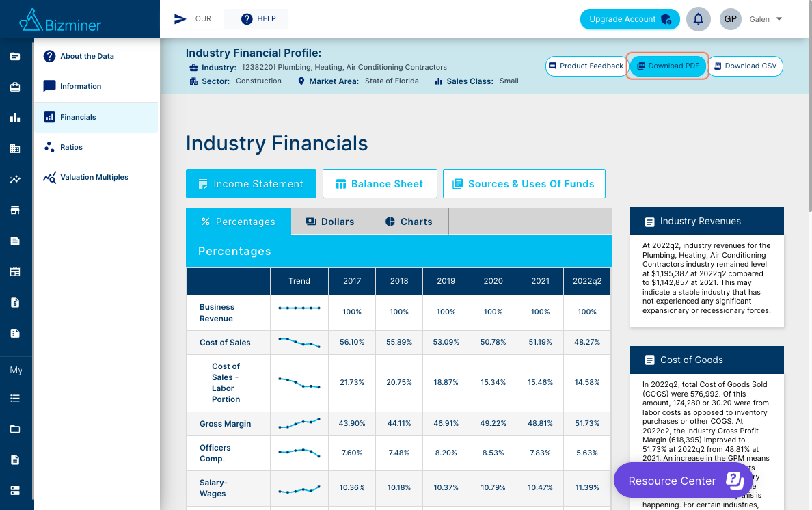
Task: Click the 51.73% Gross Margin cell
Action: click(x=587, y=424)
